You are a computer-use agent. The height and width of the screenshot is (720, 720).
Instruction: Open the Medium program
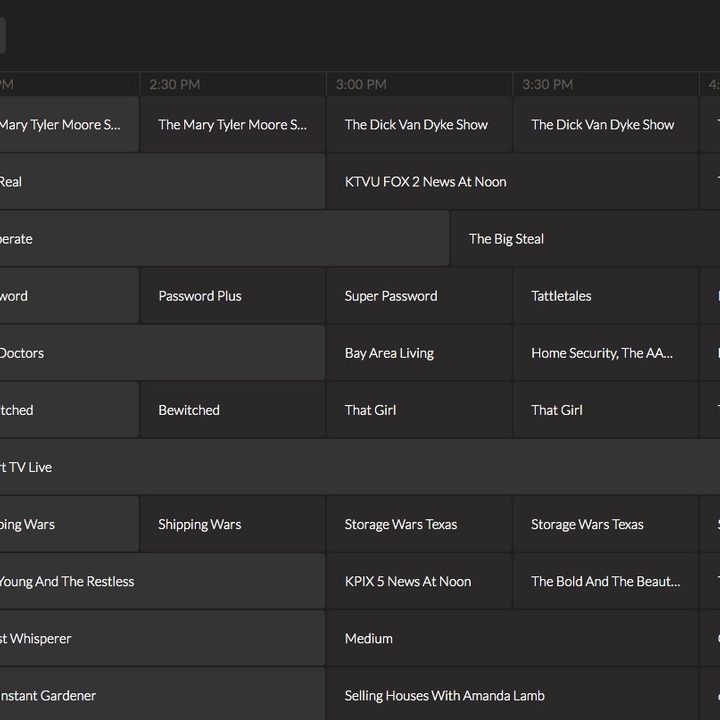[x=512, y=638]
